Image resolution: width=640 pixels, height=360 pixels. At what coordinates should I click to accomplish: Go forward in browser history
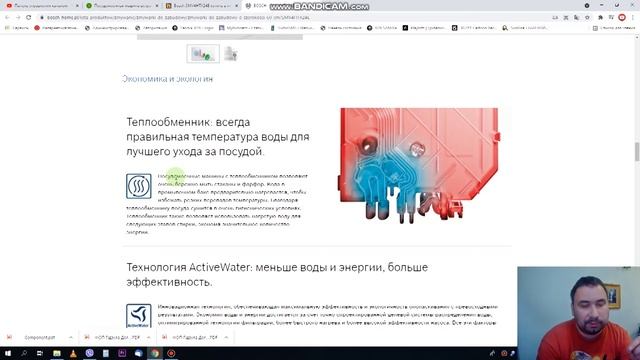click(x=18, y=18)
